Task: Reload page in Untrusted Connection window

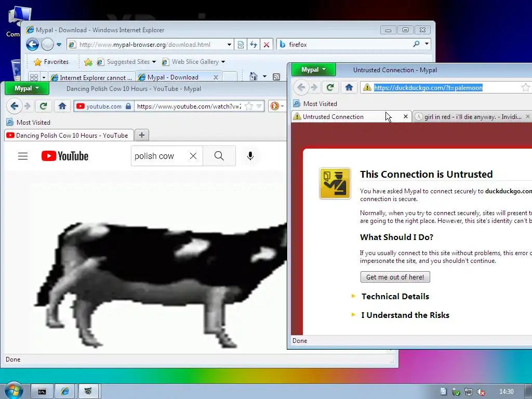Action: (330, 87)
